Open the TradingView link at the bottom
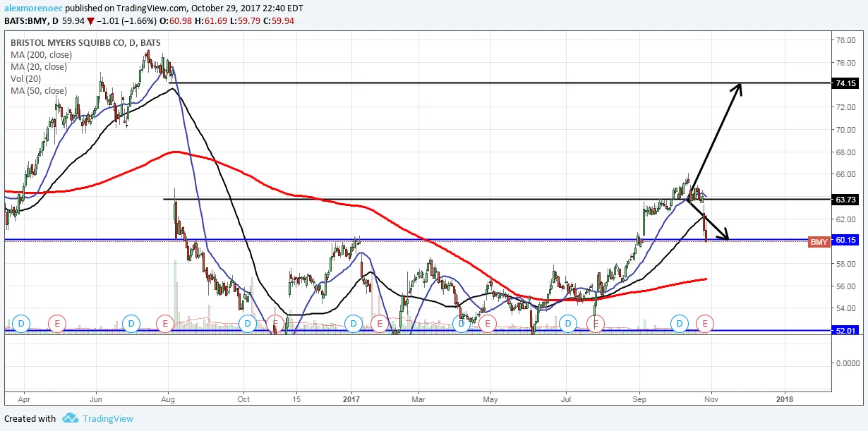This screenshot has height=431, width=868. pos(108,418)
